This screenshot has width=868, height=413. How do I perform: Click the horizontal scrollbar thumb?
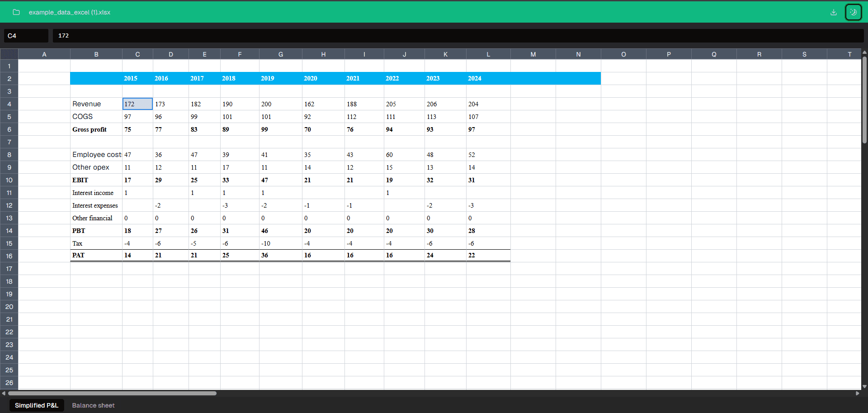(x=112, y=393)
